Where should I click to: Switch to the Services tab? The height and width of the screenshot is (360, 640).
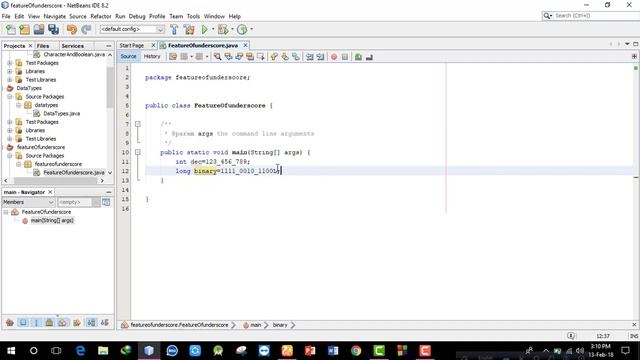click(x=73, y=46)
